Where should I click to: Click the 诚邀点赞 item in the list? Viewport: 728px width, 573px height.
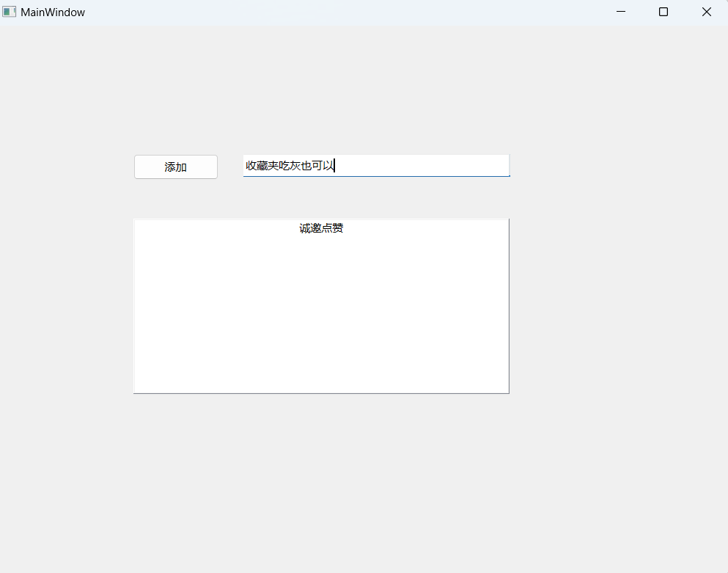point(320,228)
